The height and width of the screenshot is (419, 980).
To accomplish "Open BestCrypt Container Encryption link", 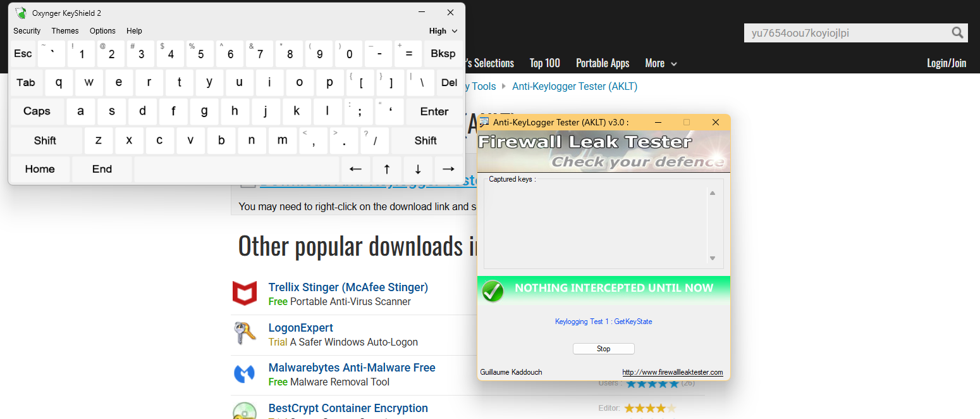I will [348, 408].
